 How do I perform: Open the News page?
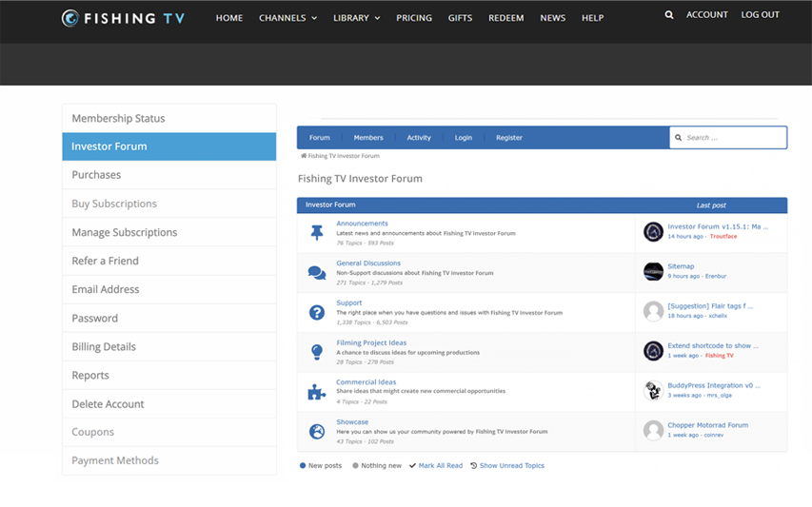pyautogui.click(x=552, y=18)
